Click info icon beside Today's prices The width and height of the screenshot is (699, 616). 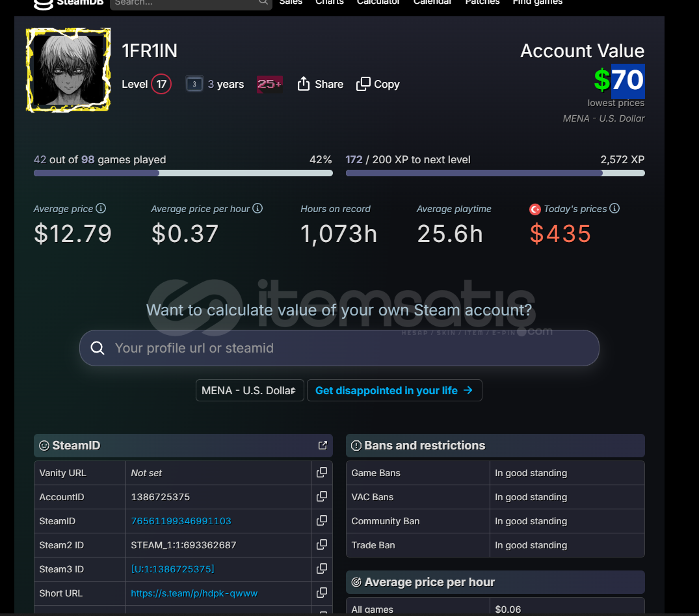click(x=614, y=208)
